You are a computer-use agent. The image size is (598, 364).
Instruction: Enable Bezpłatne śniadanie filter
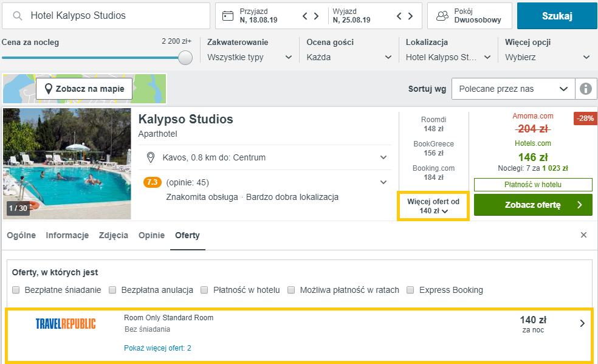(x=16, y=290)
